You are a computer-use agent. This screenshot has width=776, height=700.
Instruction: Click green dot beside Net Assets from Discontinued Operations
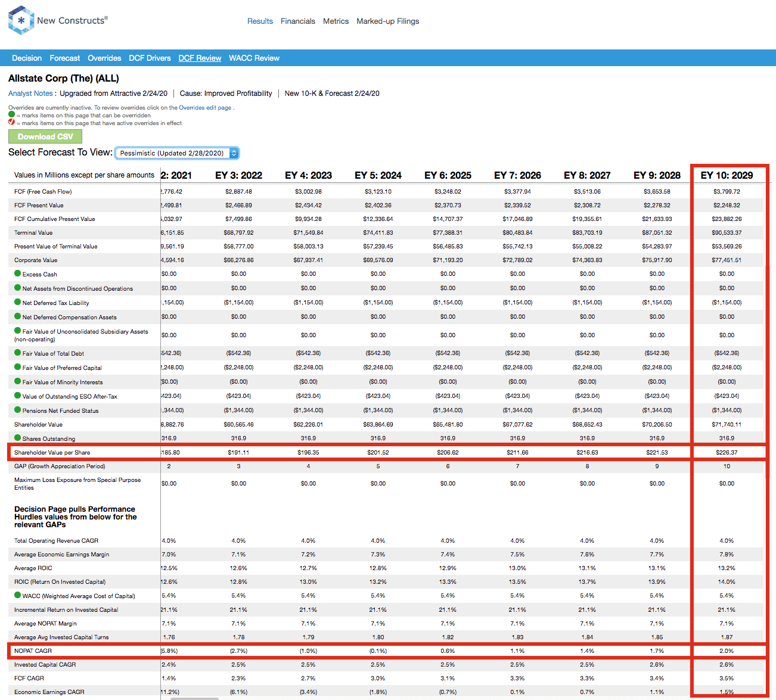(x=18, y=288)
